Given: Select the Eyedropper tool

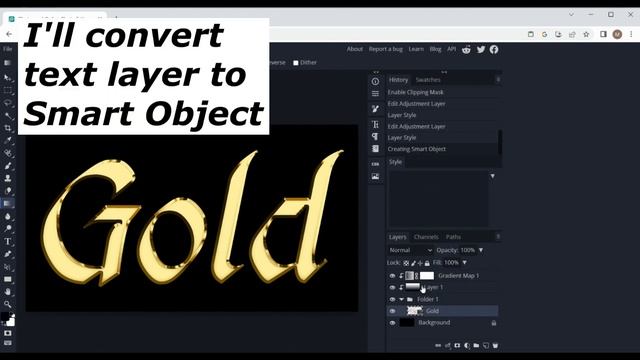Looking at the screenshot, I should 7,141.
